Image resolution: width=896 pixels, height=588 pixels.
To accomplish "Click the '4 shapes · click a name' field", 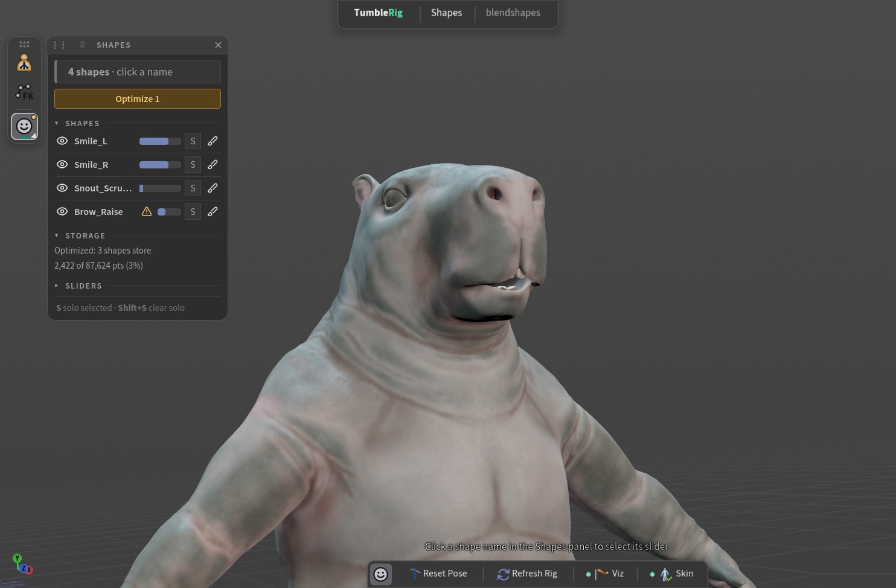I will click(x=138, y=72).
